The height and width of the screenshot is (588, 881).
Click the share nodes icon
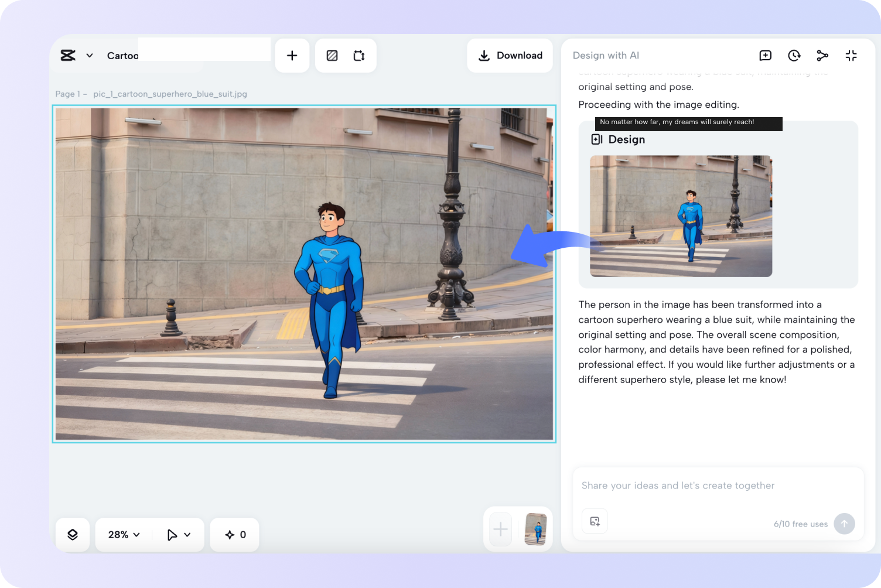822,56
